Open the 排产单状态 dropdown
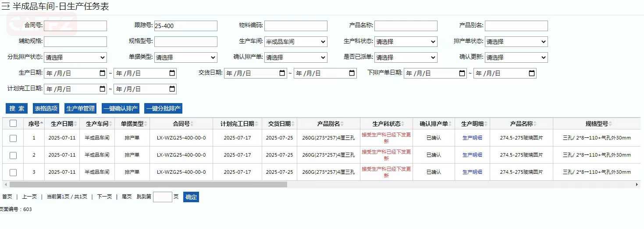The height and width of the screenshot is (229, 644). click(x=516, y=42)
